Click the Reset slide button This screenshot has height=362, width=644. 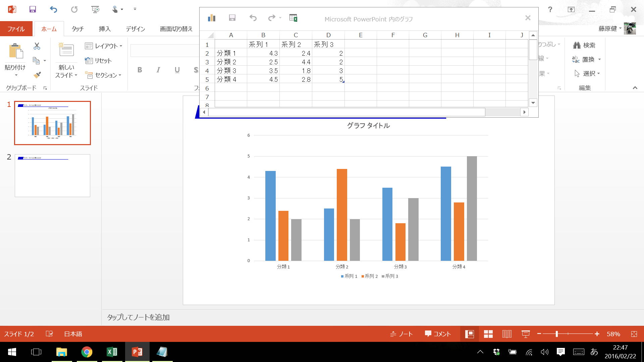coord(98,61)
